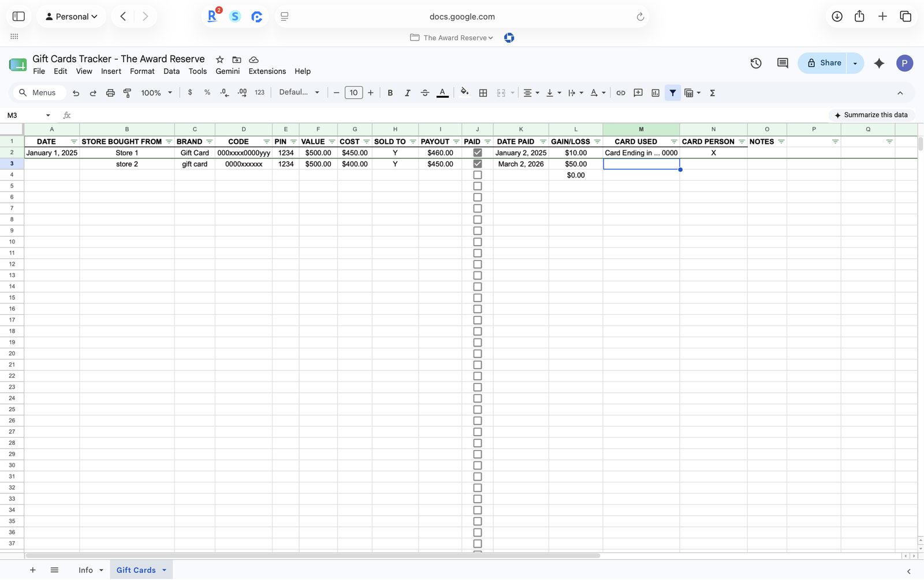Click the font size input field
This screenshot has height=580, width=924.
[353, 93]
